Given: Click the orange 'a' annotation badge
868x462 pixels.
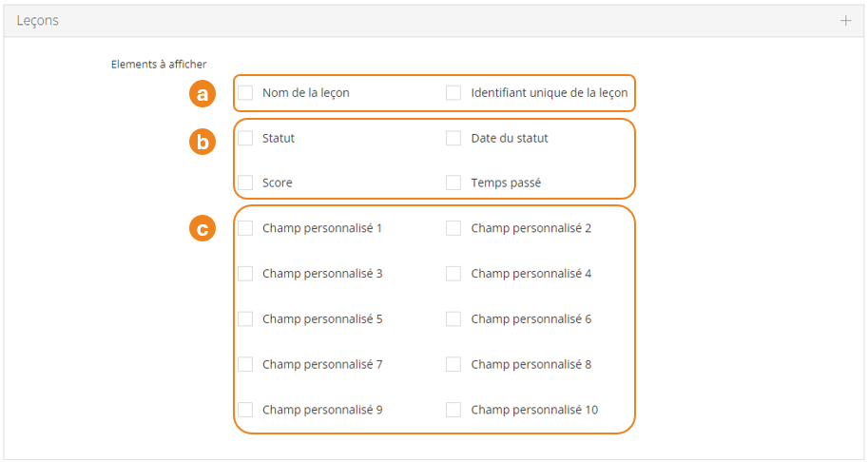Looking at the screenshot, I should click(x=202, y=93).
